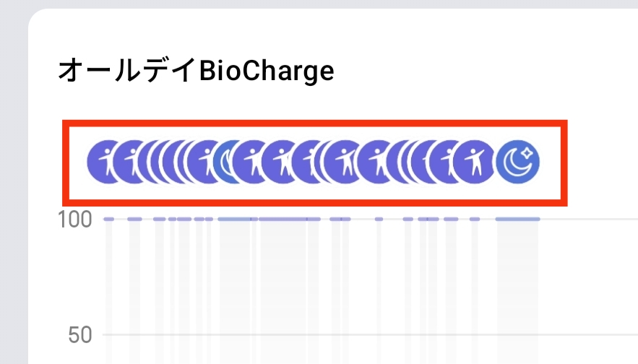Tap the 100 gridline past the sleep segment
The image size is (638, 364).
coord(589,220)
